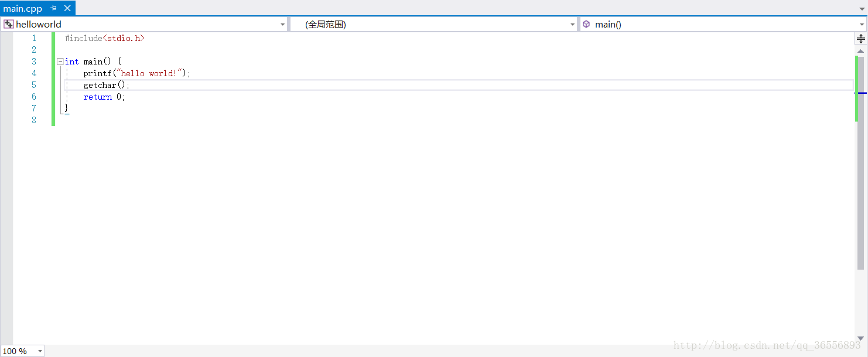
Task: Place cursor on printf("hello world!") line
Action: tap(137, 73)
